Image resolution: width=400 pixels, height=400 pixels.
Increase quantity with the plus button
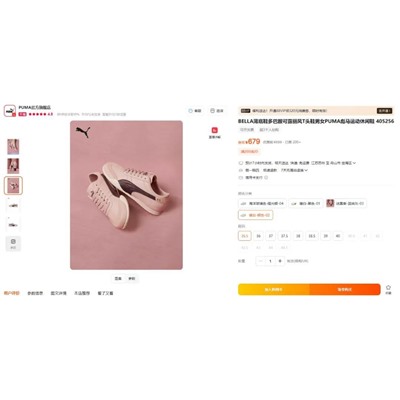(x=280, y=261)
